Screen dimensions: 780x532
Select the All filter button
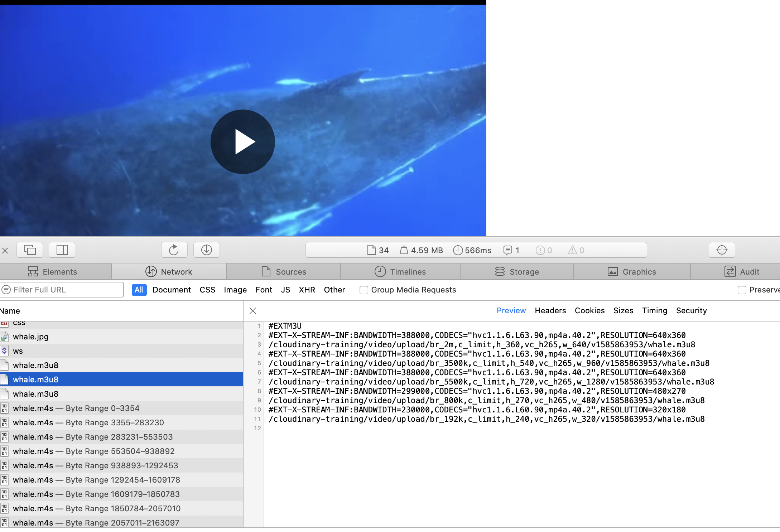pos(139,290)
